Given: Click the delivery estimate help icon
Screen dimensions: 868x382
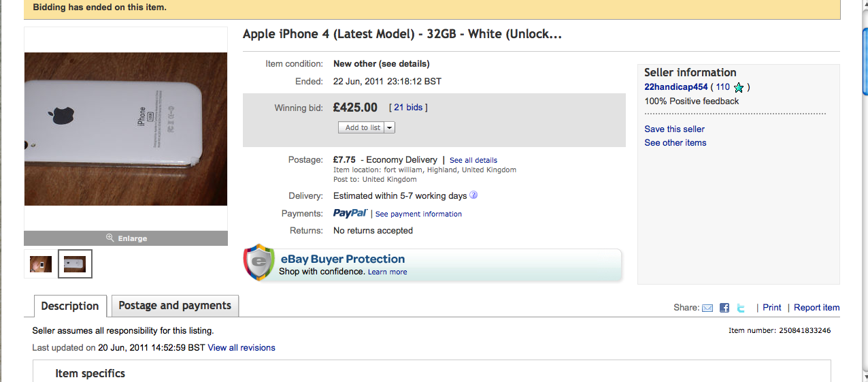Looking at the screenshot, I should click(473, 195).
